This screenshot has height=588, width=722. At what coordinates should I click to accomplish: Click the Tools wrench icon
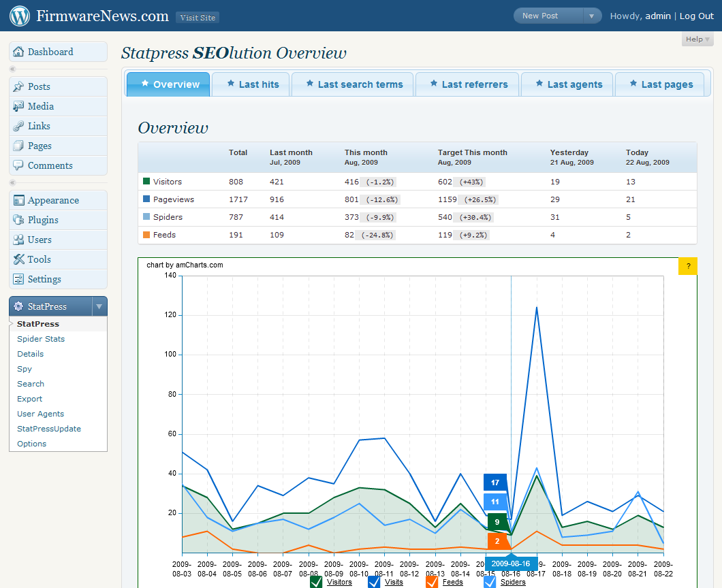[x=18, y=260]
